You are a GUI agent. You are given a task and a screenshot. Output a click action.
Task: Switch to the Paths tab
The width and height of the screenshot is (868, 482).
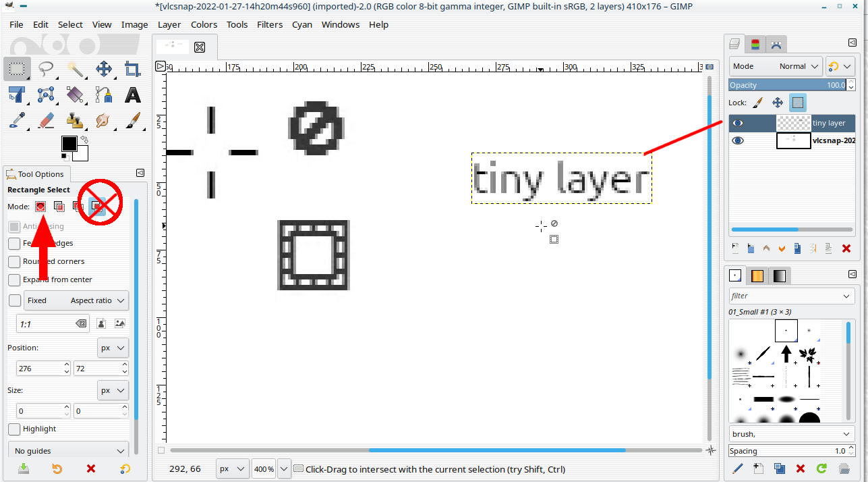[x=776, y=45]
